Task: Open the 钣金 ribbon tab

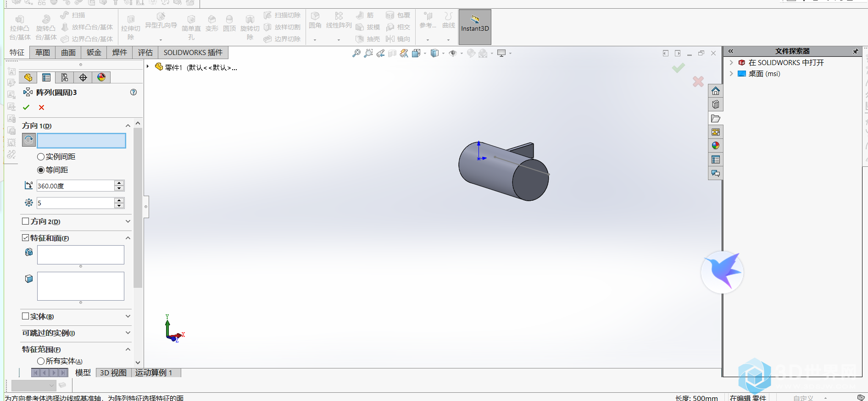Action: [x=94, y=53]
